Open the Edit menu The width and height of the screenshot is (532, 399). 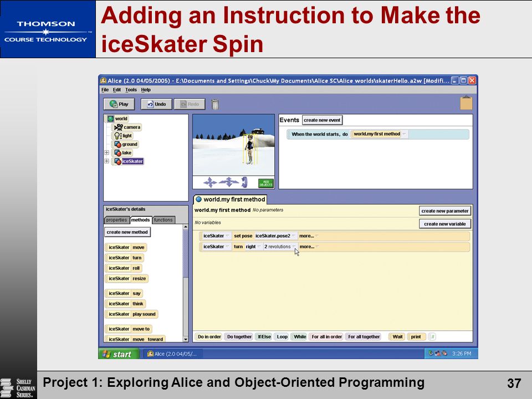[117, 90]
